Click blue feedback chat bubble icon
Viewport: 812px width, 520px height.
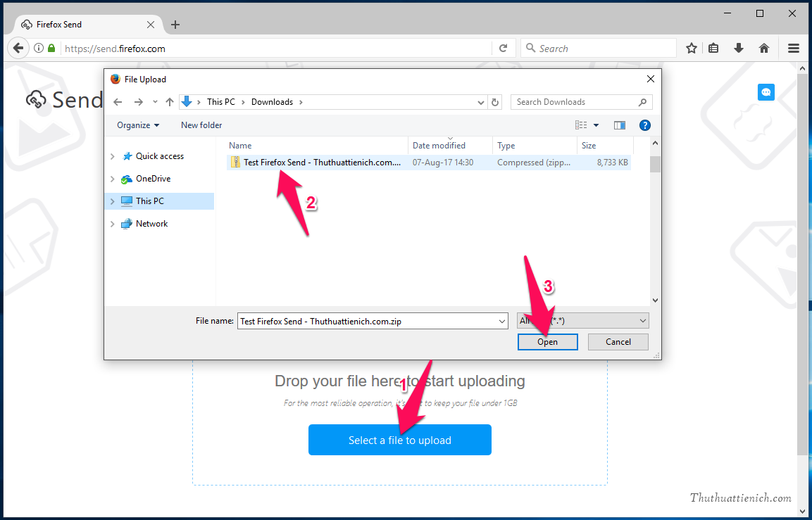pyautogui.click(x=766, y=92)
